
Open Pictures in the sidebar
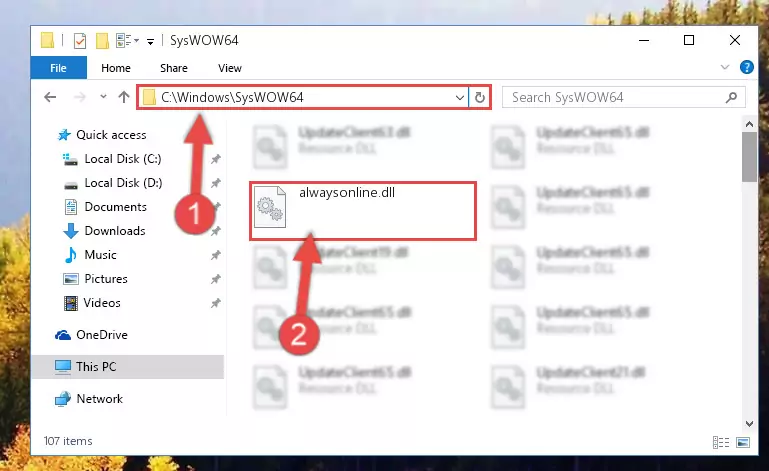105,279
